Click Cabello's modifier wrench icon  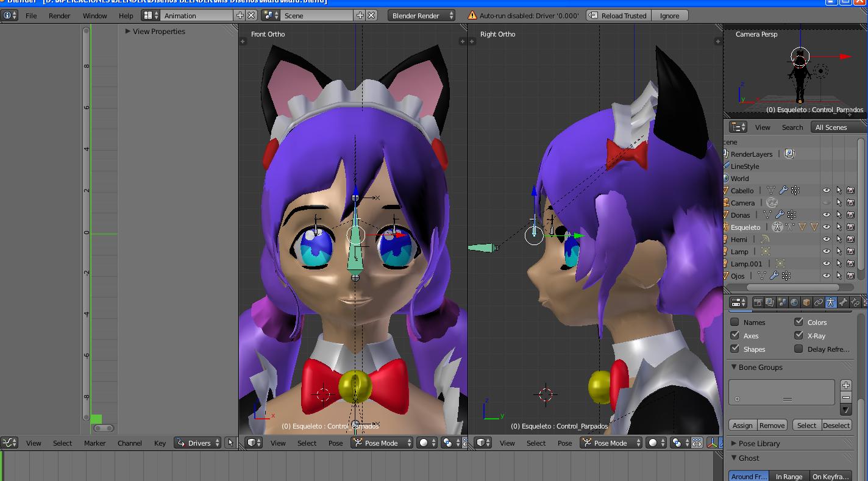(x=783, y=191)
